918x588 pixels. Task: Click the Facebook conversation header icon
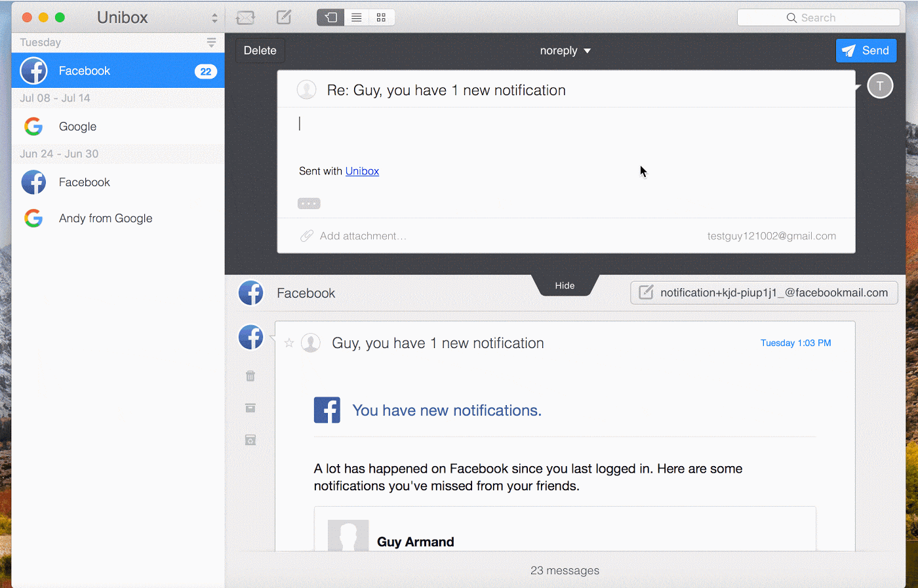pyautogui.click(x=250, y=293)
